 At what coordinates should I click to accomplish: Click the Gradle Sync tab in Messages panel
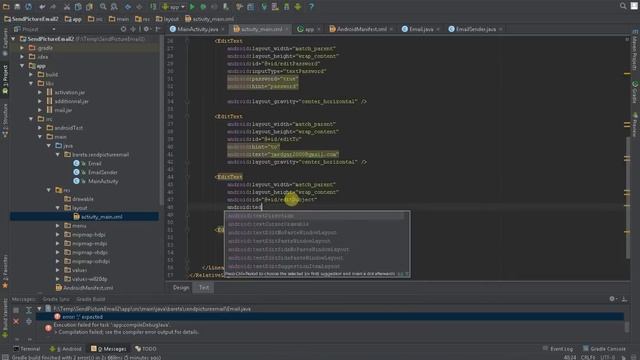[x=56, y=299]
